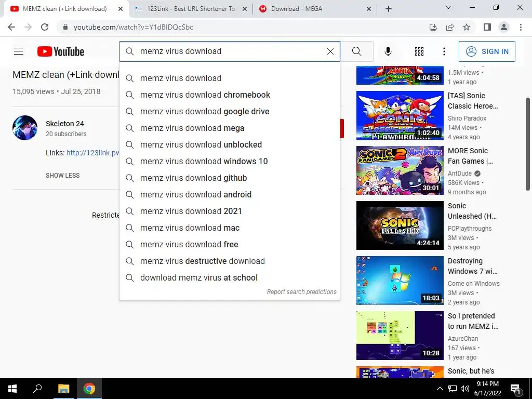Screen dimensions: 532x399
Task: Show hidden tray icons chevron
Action: 440,389
